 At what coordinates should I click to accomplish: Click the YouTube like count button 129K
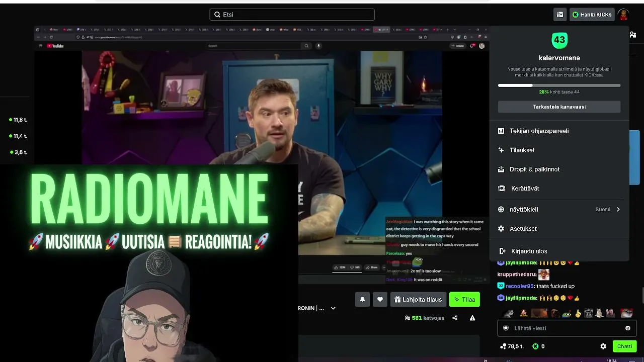[340, 267]
